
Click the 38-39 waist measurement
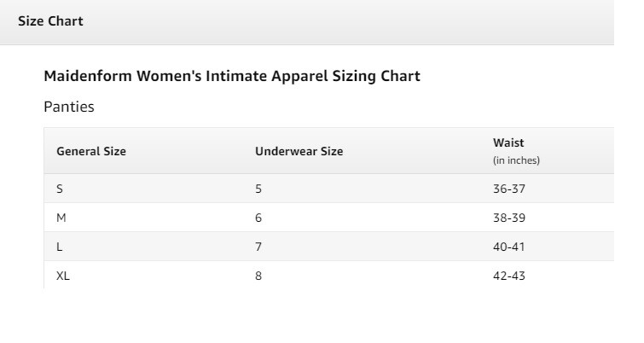(509, 218)
